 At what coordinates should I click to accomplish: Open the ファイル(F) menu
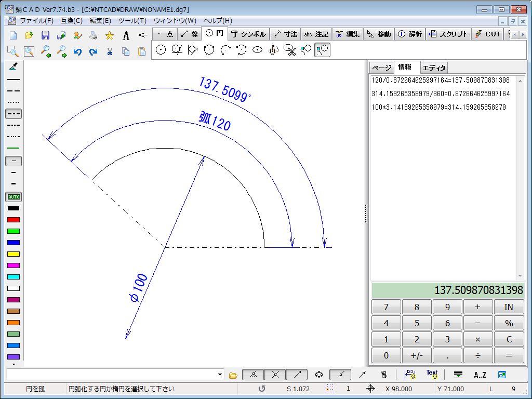point(37,21)
